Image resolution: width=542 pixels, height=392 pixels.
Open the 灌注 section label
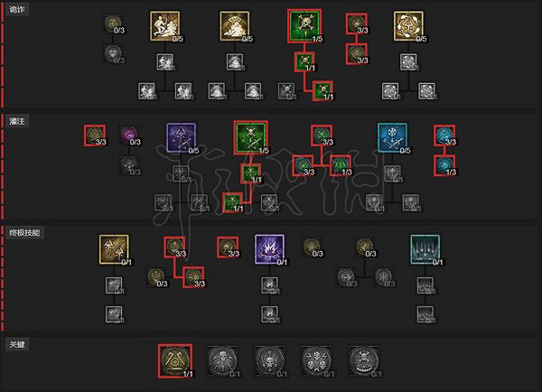[x=17, y=121]
